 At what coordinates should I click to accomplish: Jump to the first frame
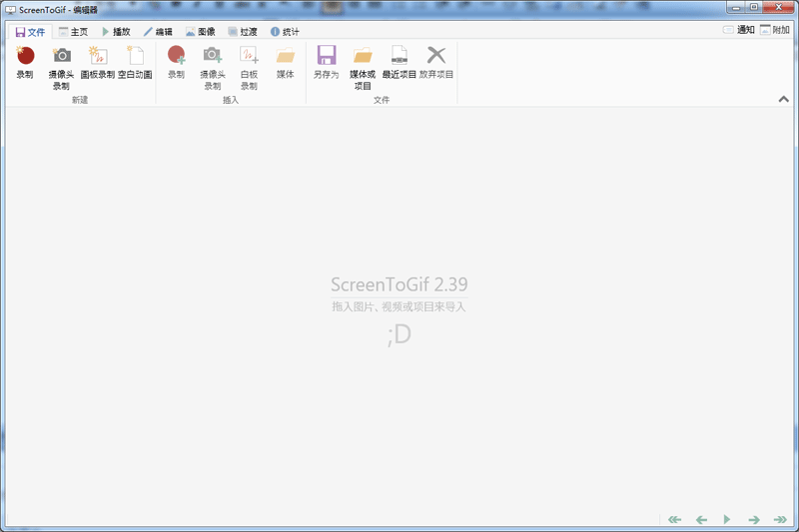click(x=675, y=519)
